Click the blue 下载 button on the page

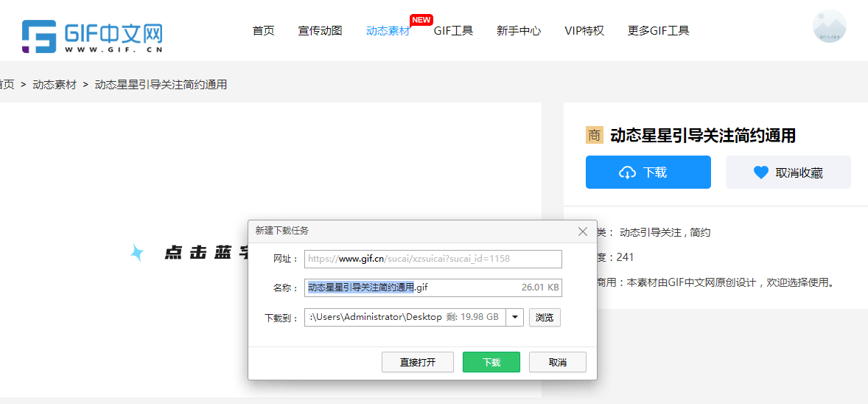pyautogui.click(x=648, y=173)
